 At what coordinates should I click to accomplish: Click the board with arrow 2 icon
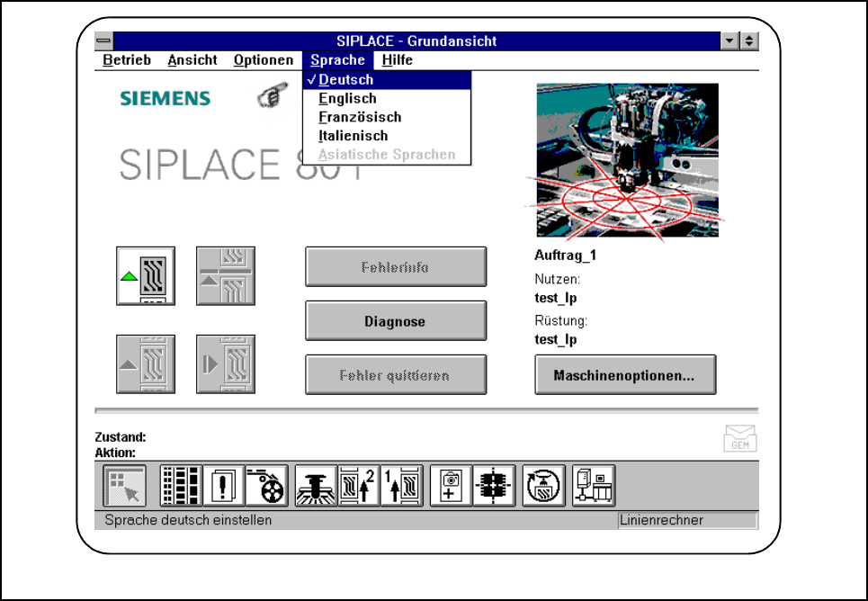[x=359, y=486]
